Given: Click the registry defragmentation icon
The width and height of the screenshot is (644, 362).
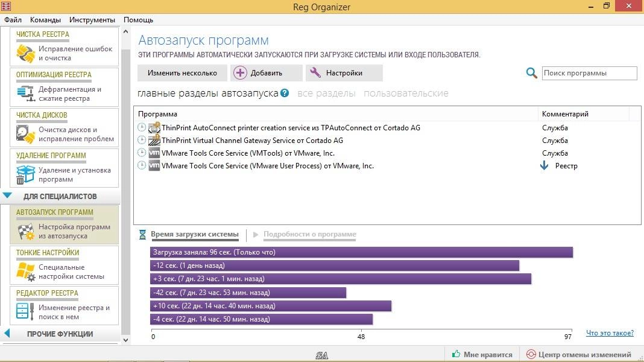Looking at the screenshot, I should coord(25,94).
